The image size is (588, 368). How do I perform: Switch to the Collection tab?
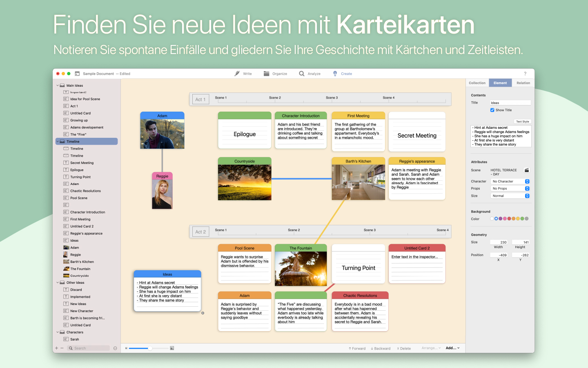pos(477,83)
